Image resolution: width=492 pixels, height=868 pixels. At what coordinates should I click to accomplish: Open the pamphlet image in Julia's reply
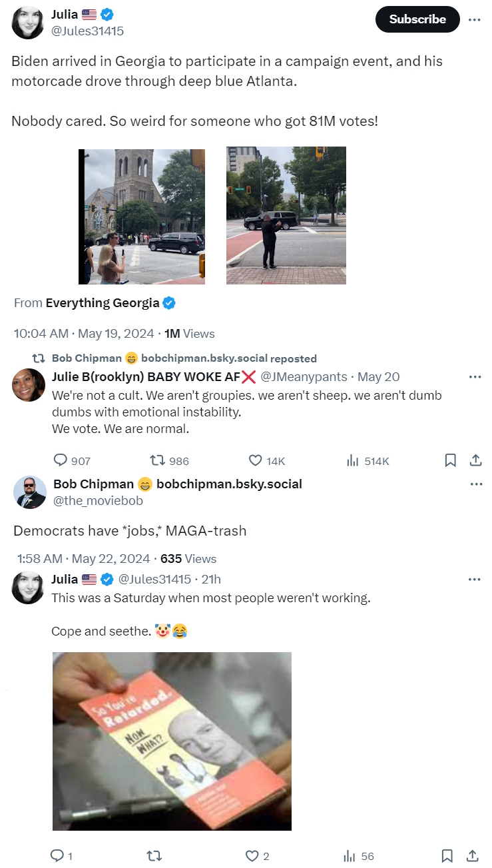172,741
